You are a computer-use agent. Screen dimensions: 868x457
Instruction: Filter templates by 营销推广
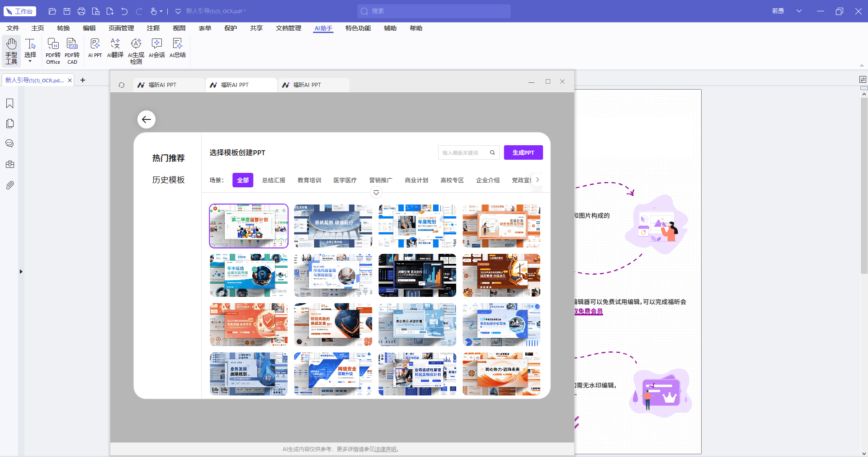coord(381,180)
